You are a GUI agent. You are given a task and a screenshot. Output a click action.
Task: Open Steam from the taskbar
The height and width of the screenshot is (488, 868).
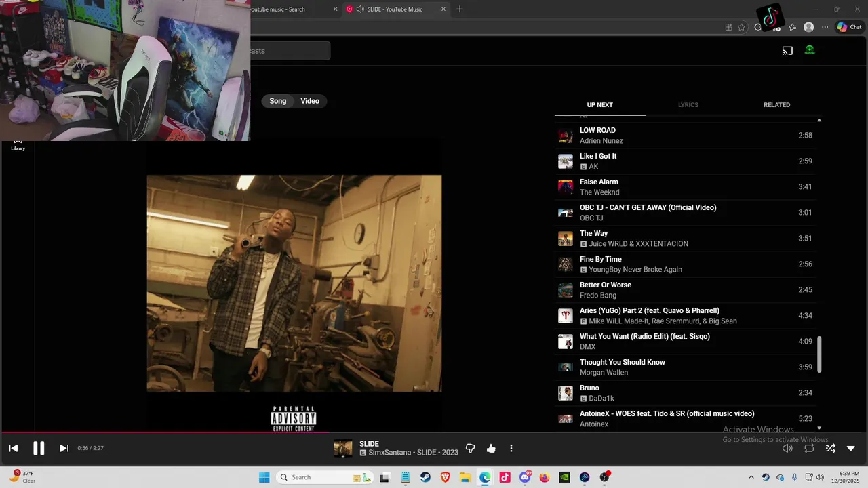(x=425, y=477)
